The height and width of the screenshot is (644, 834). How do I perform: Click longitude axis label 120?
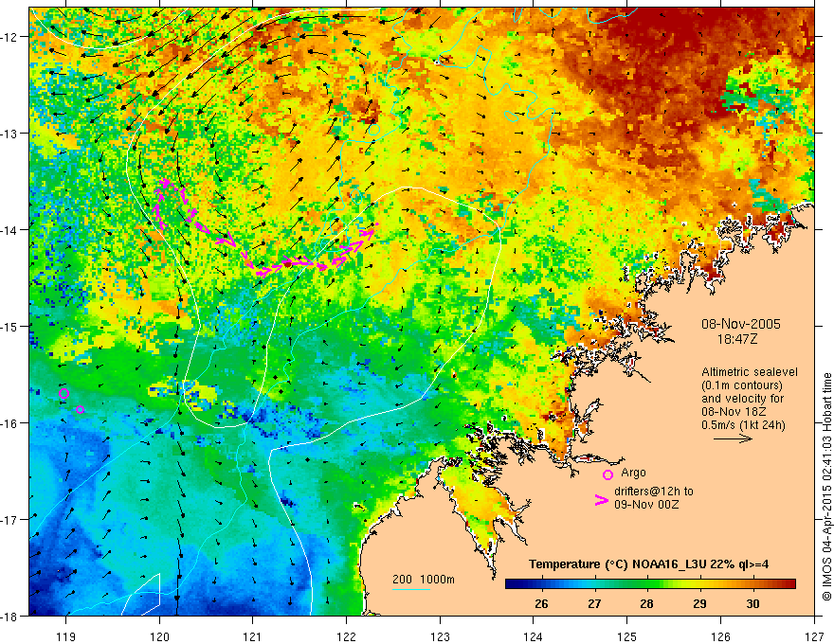[159, 636]
